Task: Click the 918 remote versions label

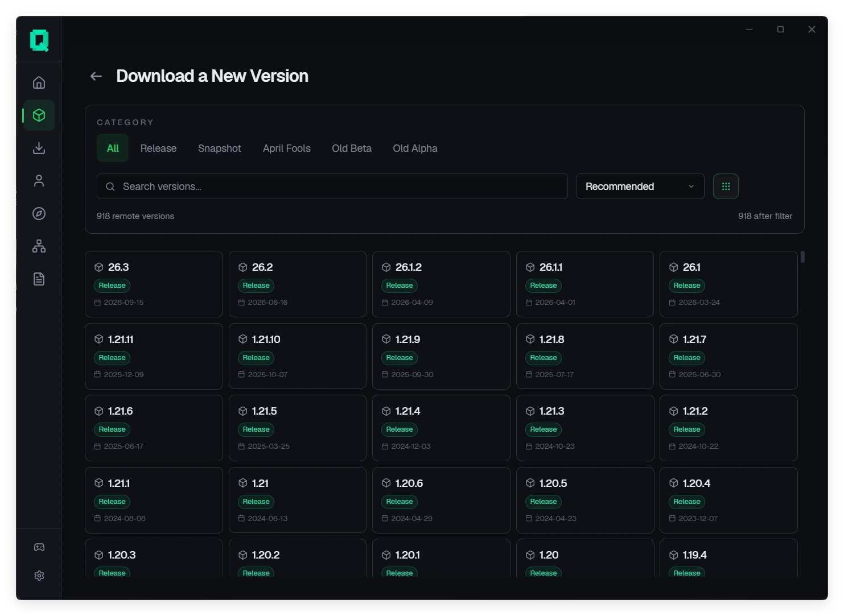Action: (x=135, y=216)
